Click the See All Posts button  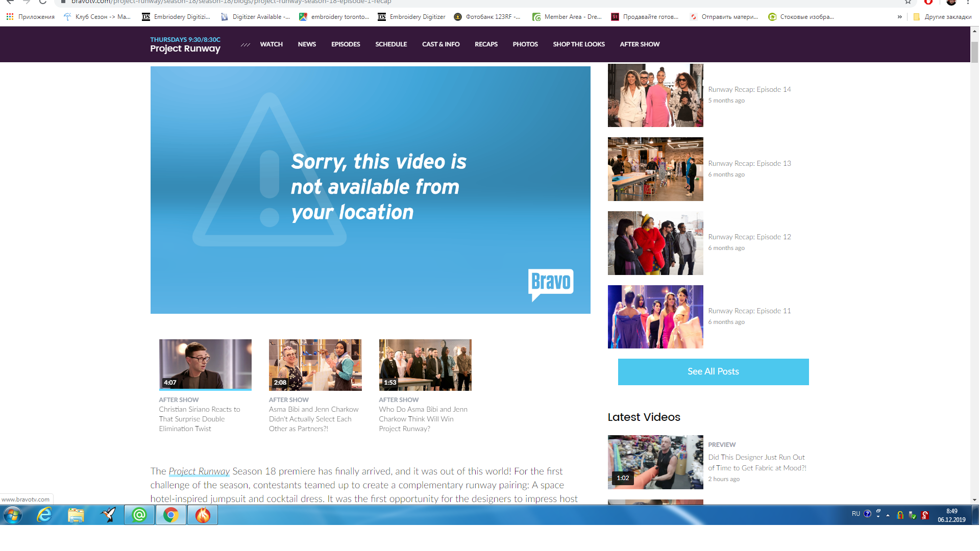point(713,372)
